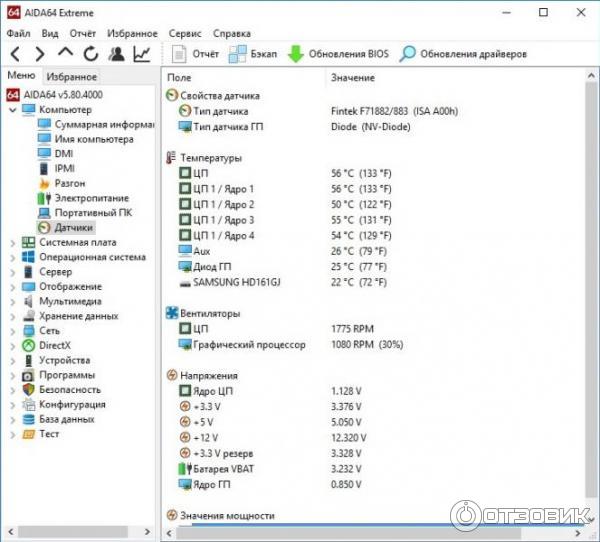Screen dimensions: 600x542
Task: Expand the Отображение node
Action: [x=13, y=287]
